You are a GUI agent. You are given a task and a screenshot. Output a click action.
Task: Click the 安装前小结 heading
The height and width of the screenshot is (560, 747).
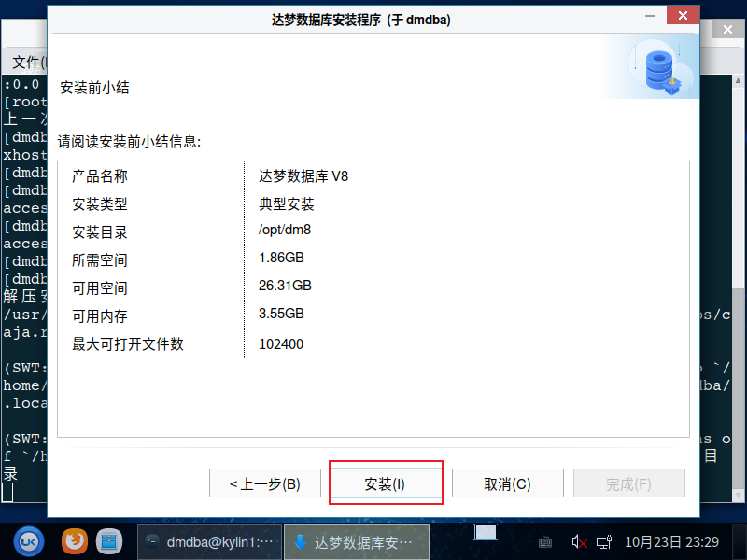point(94,88)
